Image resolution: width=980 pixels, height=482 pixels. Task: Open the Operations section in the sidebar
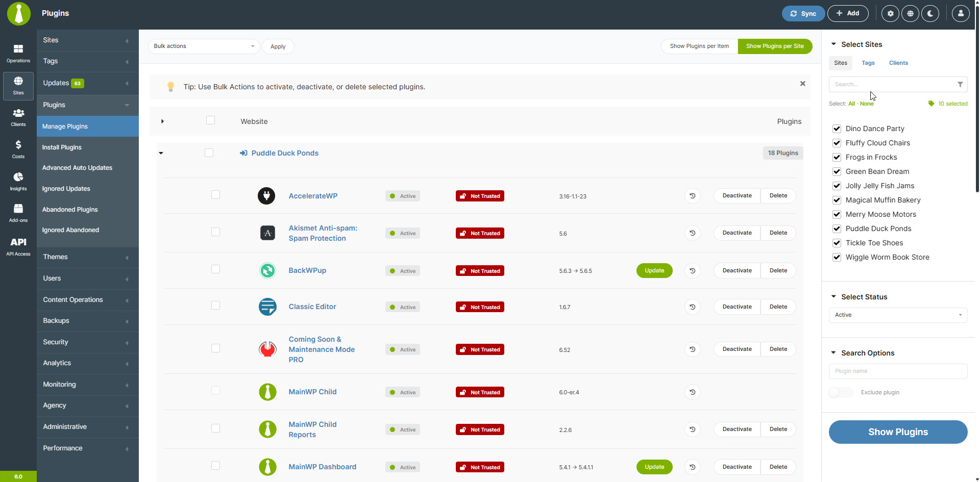[x=18, y=53]
